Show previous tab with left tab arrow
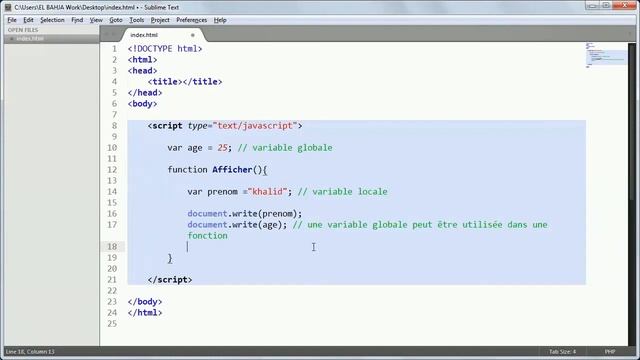640x360 pixels. click(x=107, y=35)
